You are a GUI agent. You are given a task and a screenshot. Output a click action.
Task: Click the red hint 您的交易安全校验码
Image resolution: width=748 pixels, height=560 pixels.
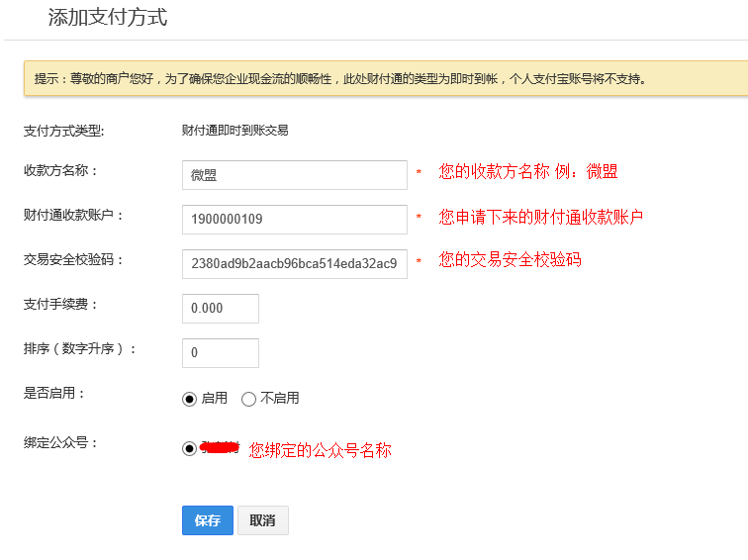point(510,260)
